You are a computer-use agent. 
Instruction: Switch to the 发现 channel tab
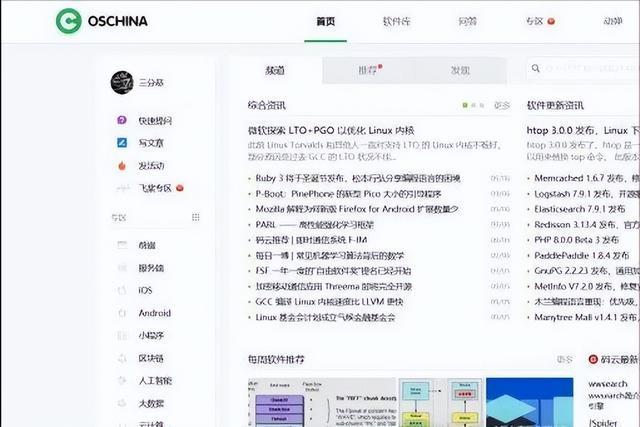(460, 70)
